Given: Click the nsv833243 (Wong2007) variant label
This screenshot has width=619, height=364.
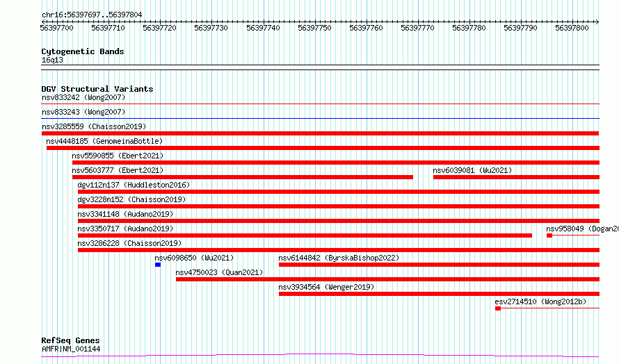Looking at the screenshot, I should (83, 112).
